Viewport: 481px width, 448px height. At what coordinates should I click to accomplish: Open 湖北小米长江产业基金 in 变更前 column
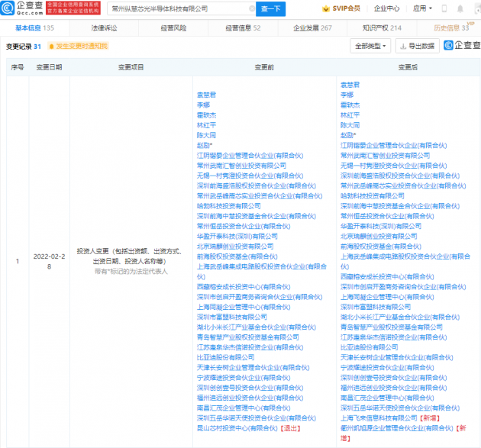256,327
